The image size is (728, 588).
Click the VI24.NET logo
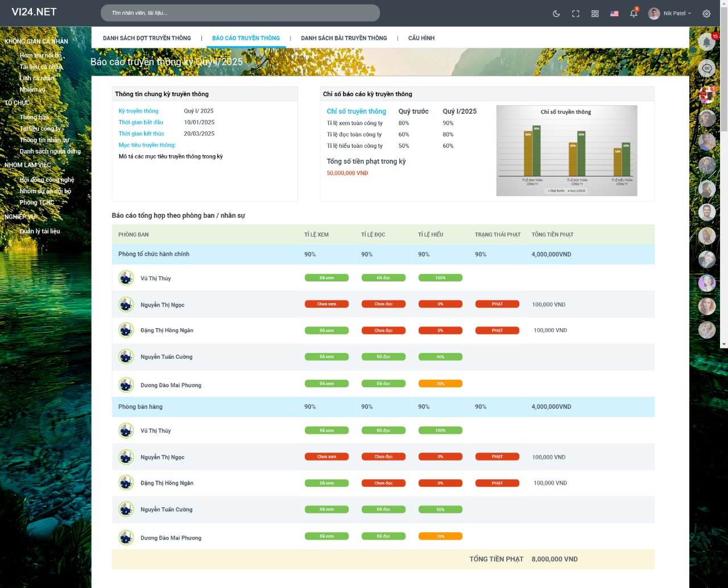tap(34, 12)
